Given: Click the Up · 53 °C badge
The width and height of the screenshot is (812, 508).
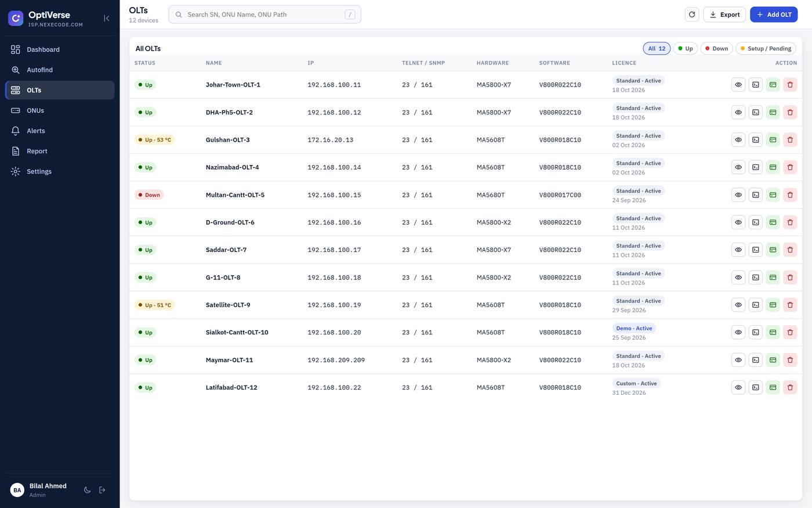Looking at the screenshot, I should click(x=155, y=140).
